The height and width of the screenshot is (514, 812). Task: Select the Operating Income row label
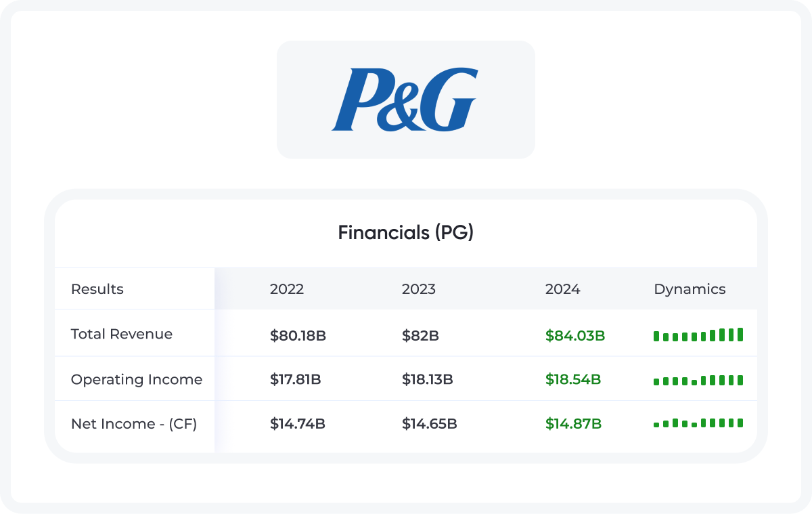(137, 379)
